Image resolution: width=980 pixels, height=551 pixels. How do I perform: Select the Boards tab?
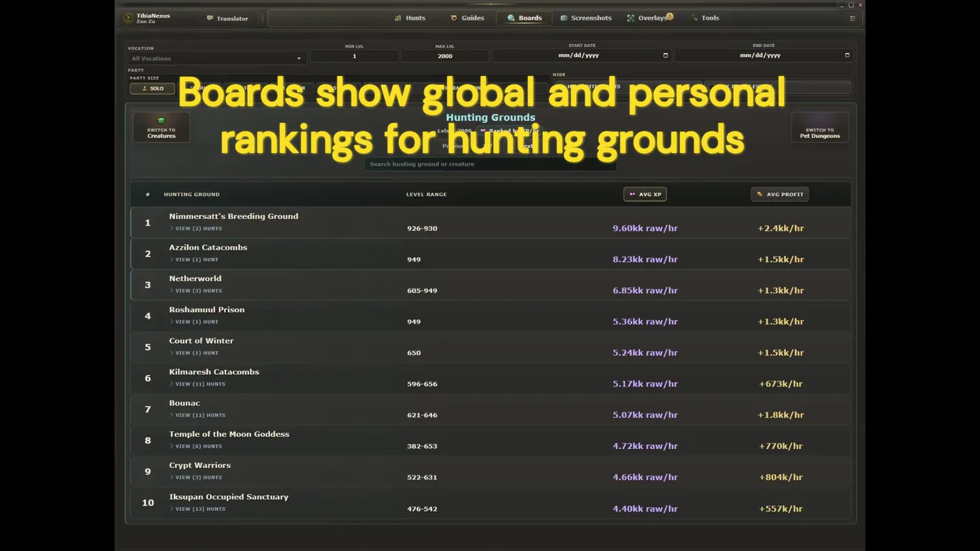(x=524, y=18)
